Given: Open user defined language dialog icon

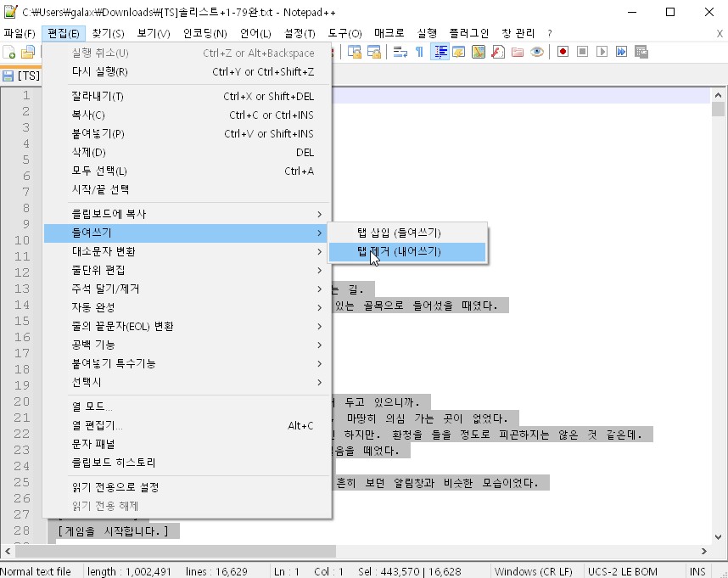Looking at the screenshot, I should [459, 52].
